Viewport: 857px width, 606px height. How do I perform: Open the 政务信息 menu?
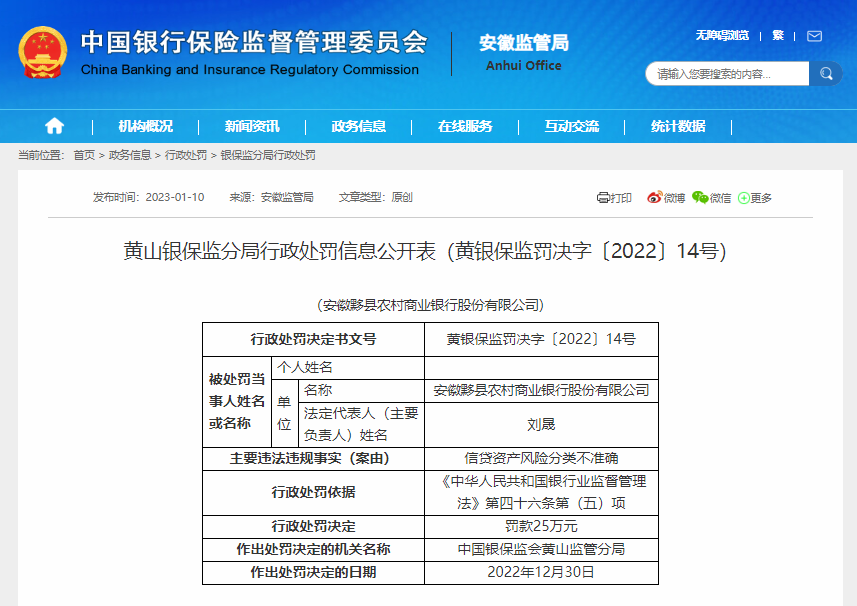click(359, 126)
